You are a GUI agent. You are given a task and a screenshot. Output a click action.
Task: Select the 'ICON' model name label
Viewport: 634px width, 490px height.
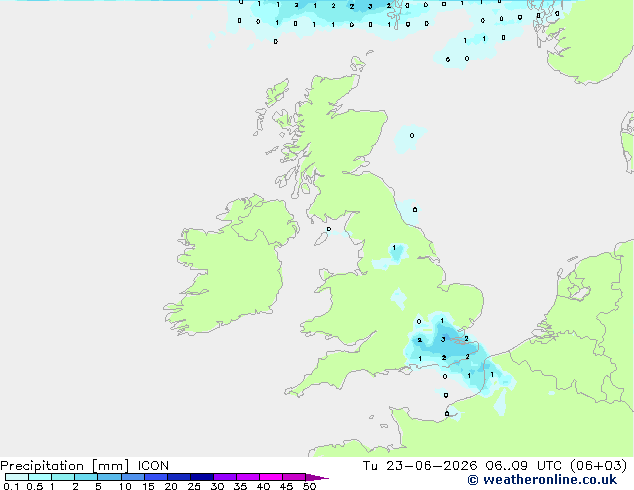tap(153, 466)
